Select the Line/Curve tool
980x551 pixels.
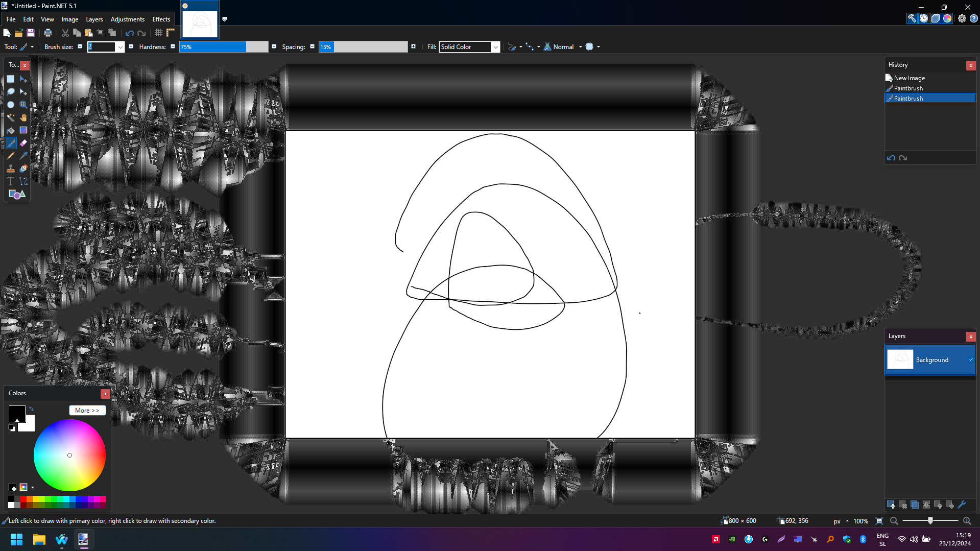(x=23, y=181)
